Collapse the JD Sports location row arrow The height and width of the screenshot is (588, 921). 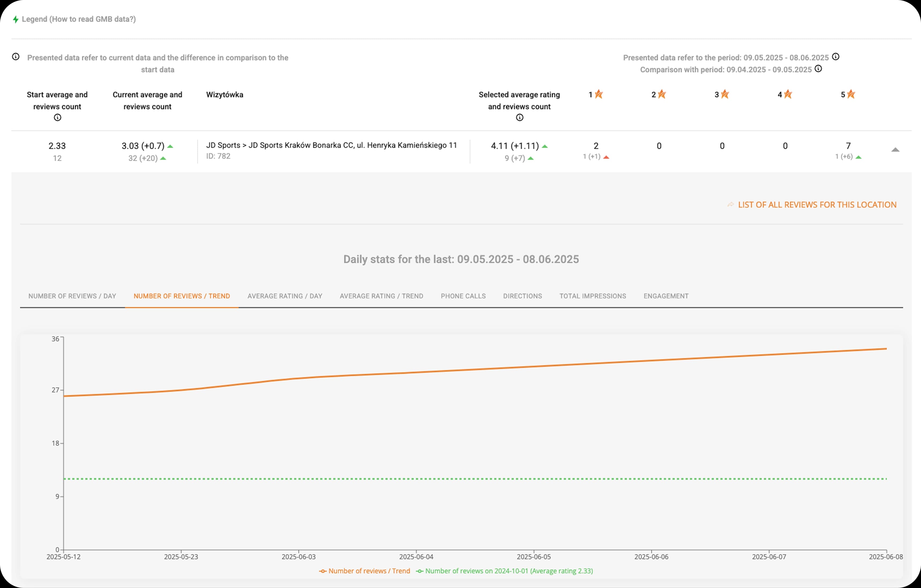[x=895, y=150]
